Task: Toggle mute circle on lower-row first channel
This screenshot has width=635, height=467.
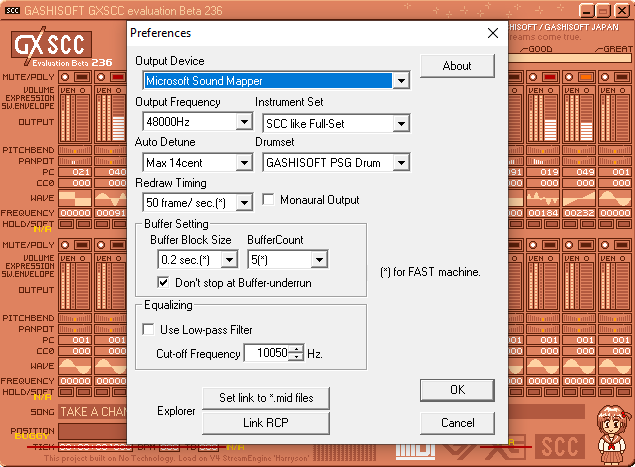Action: coord(65,245)
